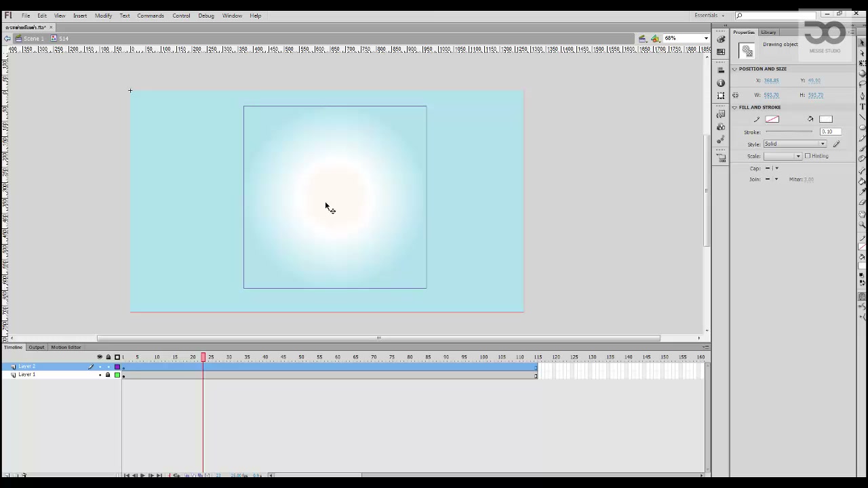Collapse the Position and Size section

click(x=734, y=69)
